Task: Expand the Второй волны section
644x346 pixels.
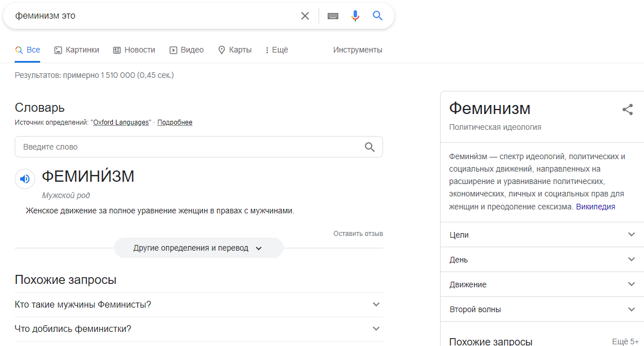Action: [631, 309]
